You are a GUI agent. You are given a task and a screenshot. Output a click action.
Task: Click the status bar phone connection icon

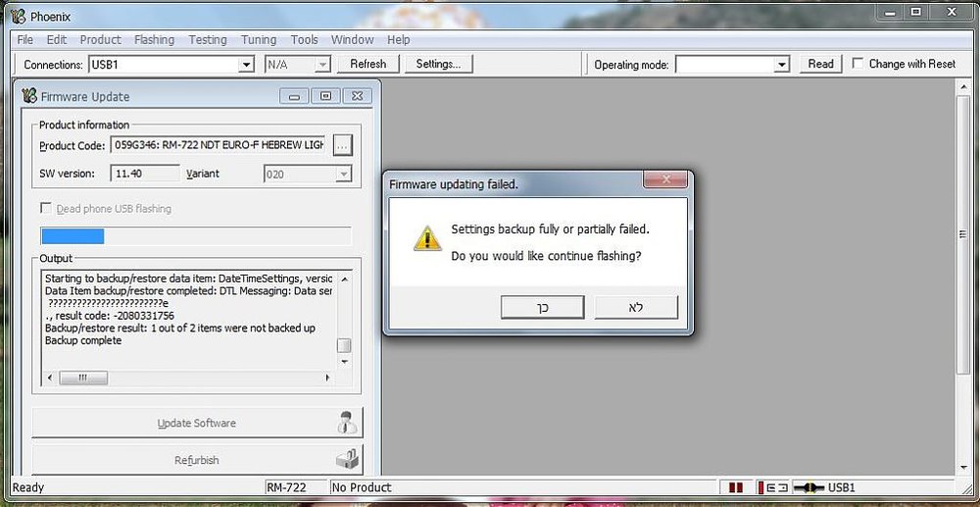click(x=772, y=487)
